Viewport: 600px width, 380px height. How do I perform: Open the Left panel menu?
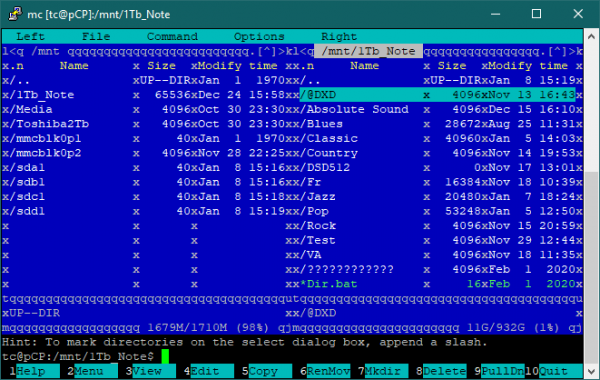30,37
